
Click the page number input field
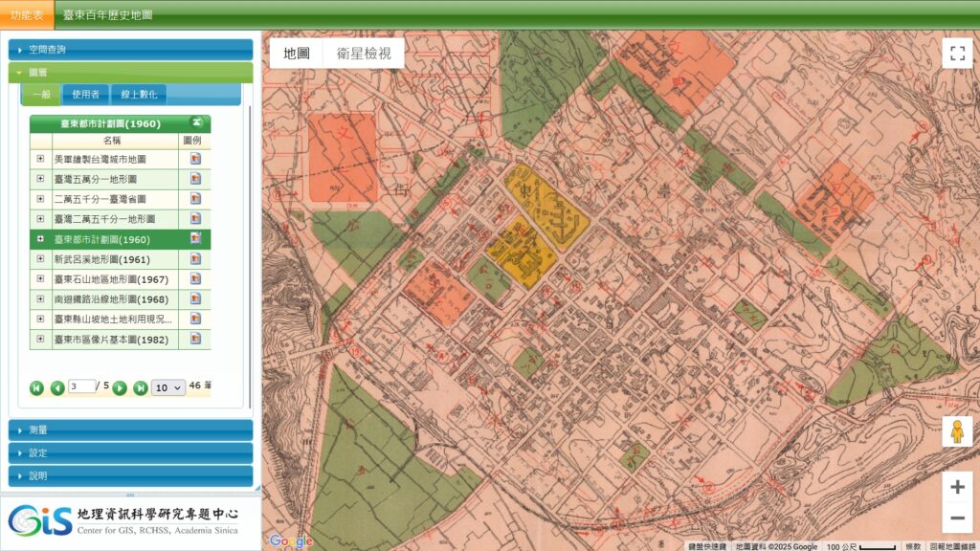81,386
